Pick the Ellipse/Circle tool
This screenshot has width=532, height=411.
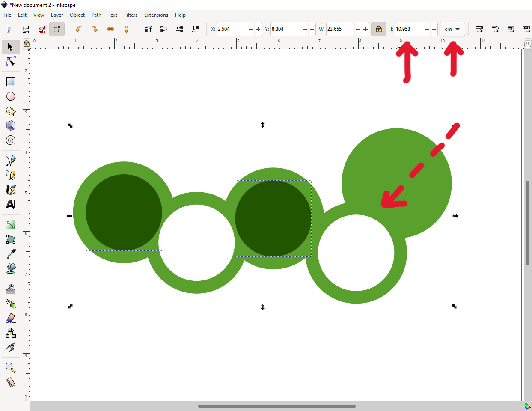(x=11, y=97)
